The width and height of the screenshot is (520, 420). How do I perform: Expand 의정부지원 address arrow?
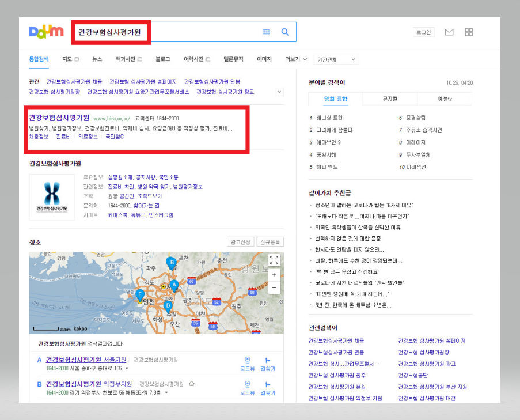(x=166, y=393)
